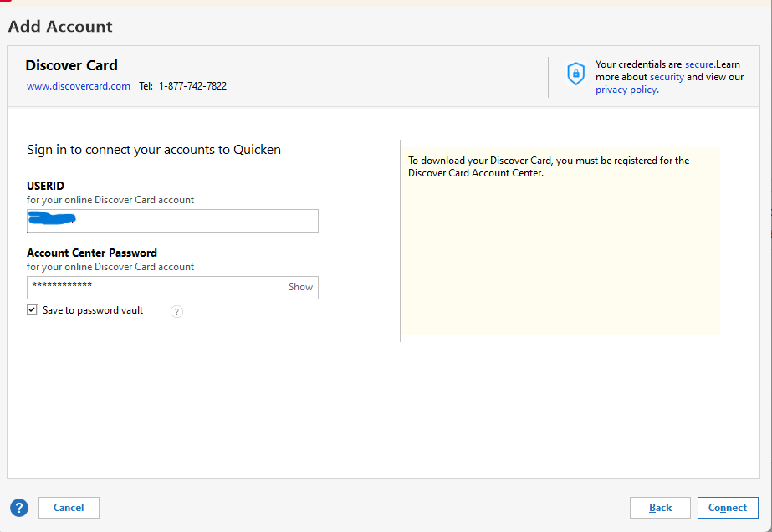The image size is (772, 532).
Task: Click the password vault help icon
Action: pos(176,311)
